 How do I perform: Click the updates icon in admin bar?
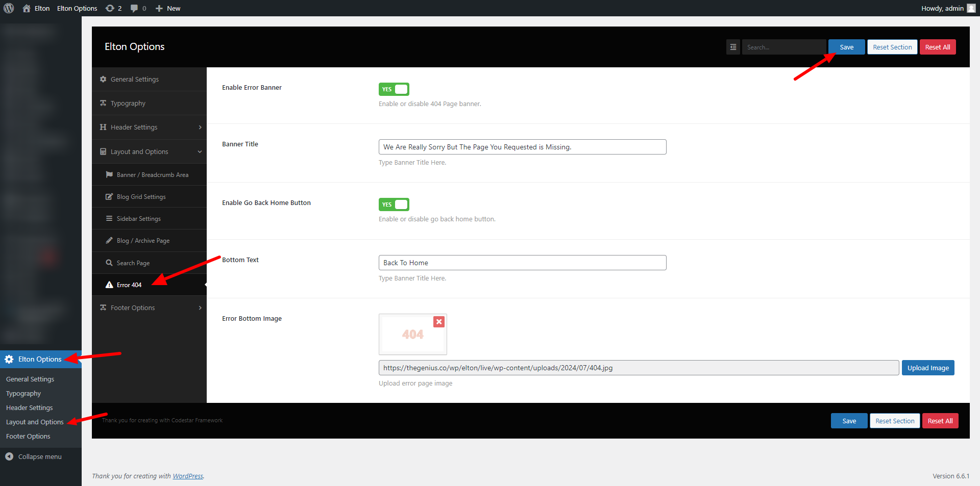tap(110, 8)
